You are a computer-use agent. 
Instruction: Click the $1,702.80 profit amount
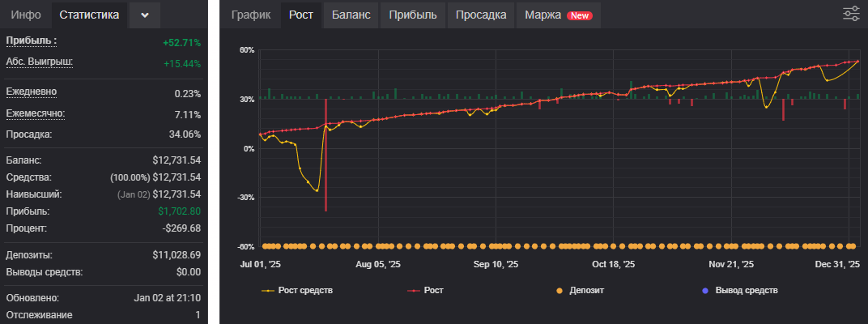tap(180, 211)
